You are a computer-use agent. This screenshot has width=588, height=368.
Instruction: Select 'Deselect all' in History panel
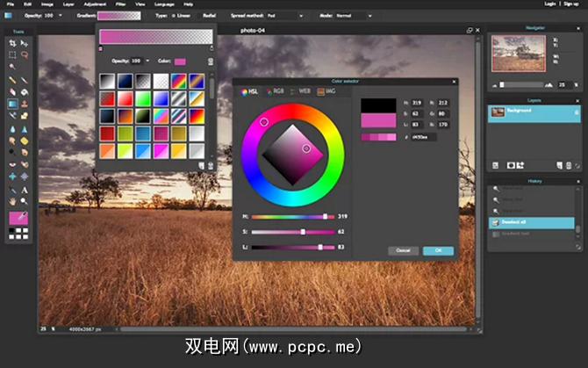click(x=531, y=222)
